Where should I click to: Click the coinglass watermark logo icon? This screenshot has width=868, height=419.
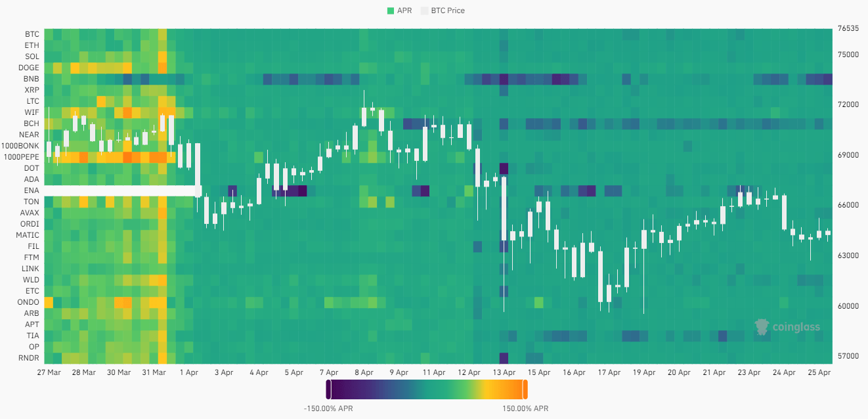(762, 326)
